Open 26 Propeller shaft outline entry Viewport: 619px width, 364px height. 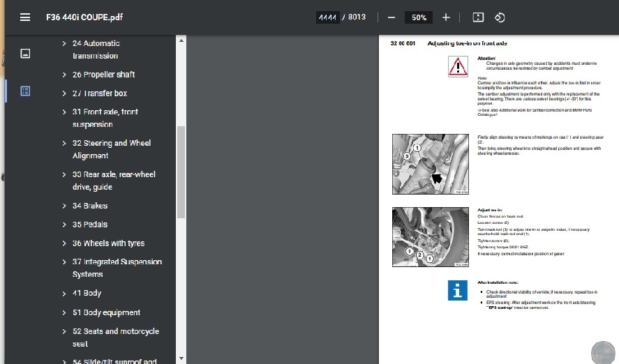pyautogui.click(x=103, y=75)
